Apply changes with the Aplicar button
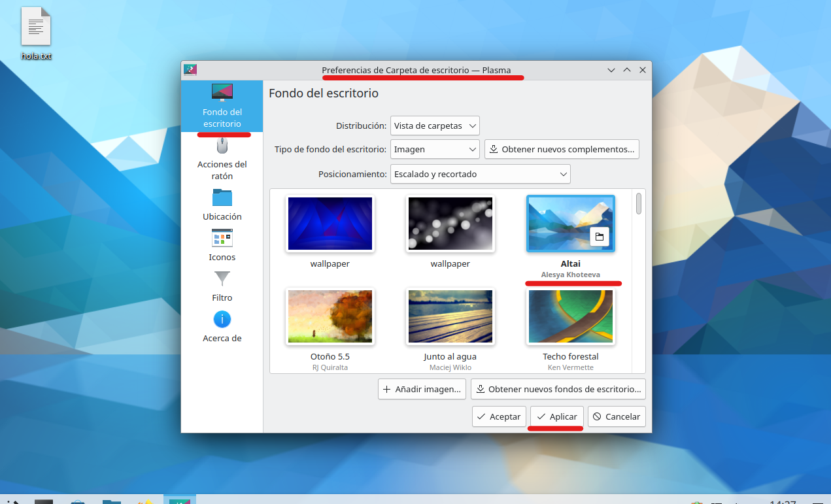 tap(555, 416)
